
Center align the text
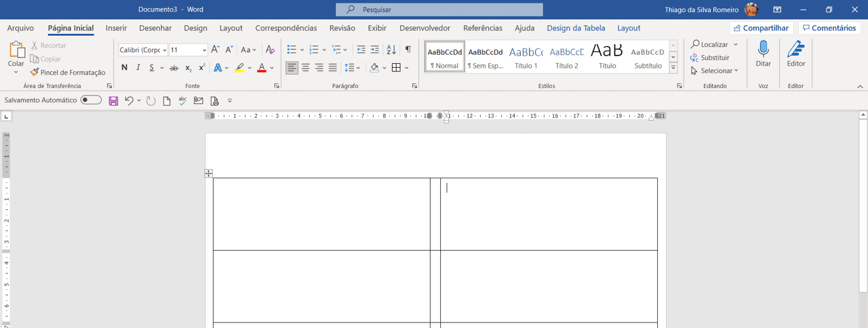coord(305,68)
